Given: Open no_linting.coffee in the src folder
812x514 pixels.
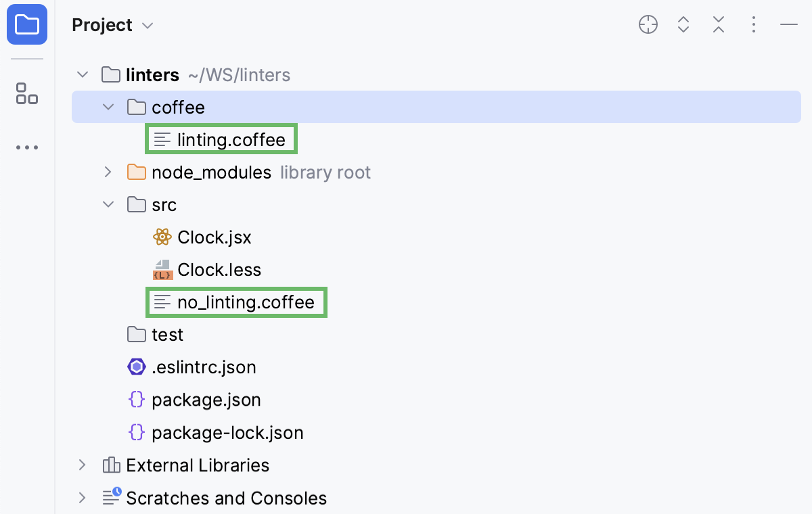Looking at the screenshot, I should pos(246,302).
